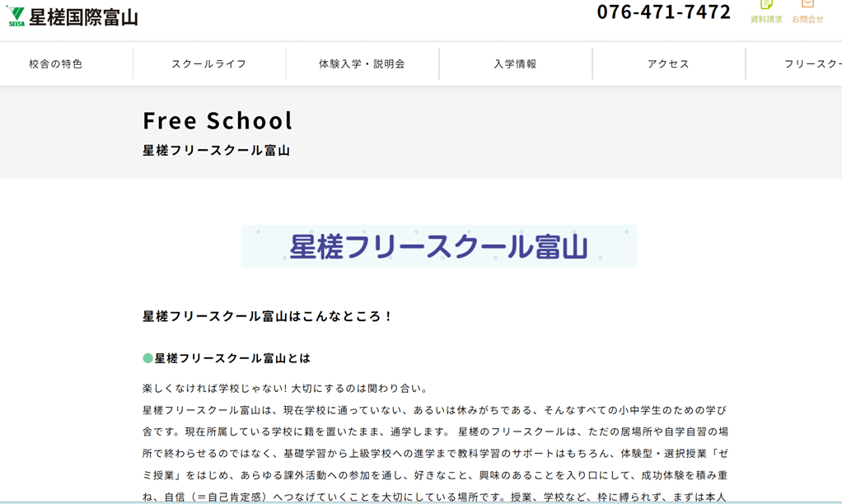Open the 校舎の特色 menu item

(56, 64)
